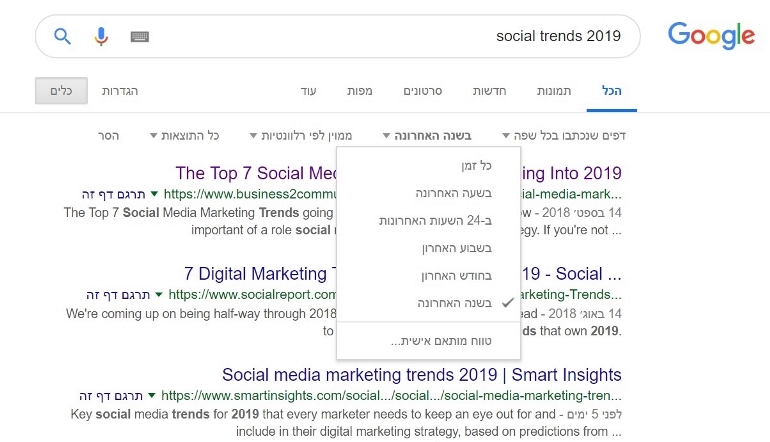Open arrow next to first result's business2community URL
The image size is (770, 442).
tap(154, 193)
